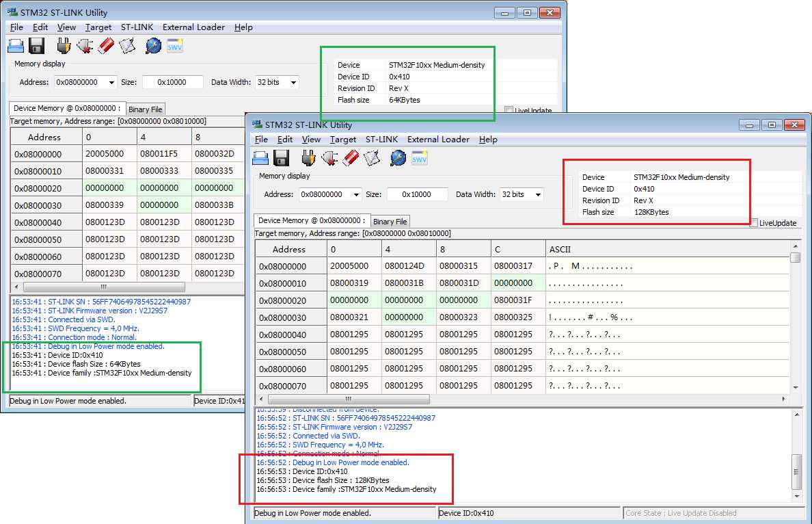The width and height of the screenshot is (812, 524).
Task: Click globe icon in back window toolbar
Action: [153, 46]
